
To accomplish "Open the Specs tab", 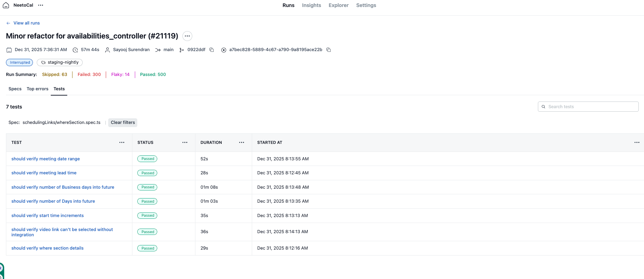I will (x=15, y=89).
